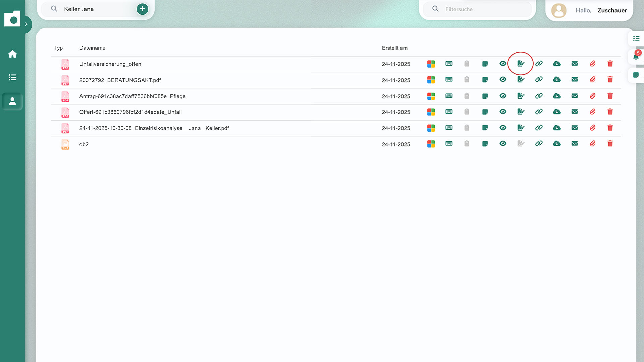Open the list view in sidebar

(12, 77)
